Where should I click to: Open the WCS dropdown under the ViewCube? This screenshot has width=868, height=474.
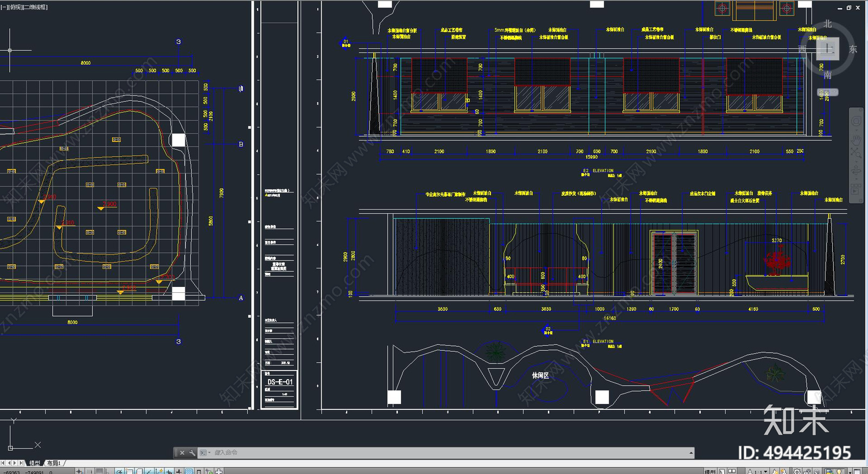click(x=828, y=92)
